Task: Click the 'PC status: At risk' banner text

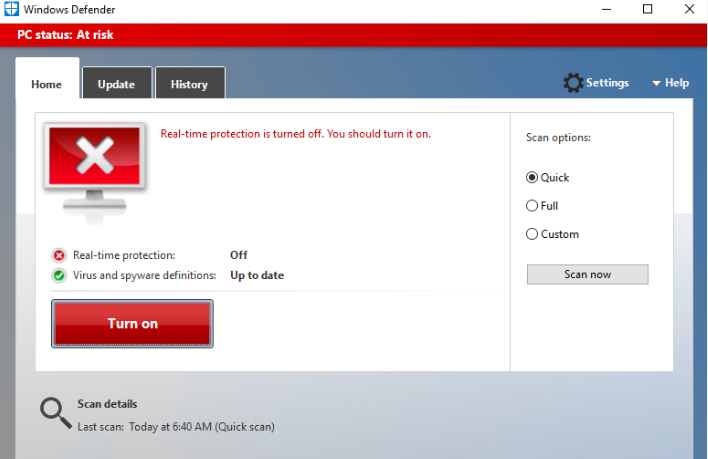Action: [x=65, y=35]
